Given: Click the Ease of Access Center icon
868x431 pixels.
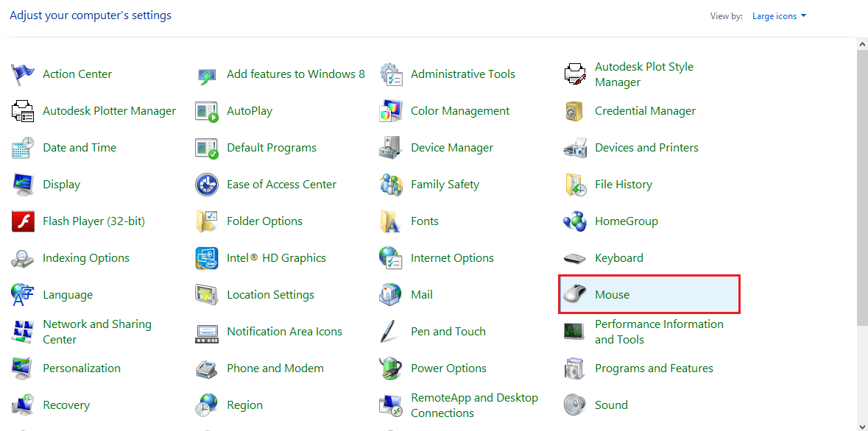Looking at the screenshot, I should (x=207, y=185).
